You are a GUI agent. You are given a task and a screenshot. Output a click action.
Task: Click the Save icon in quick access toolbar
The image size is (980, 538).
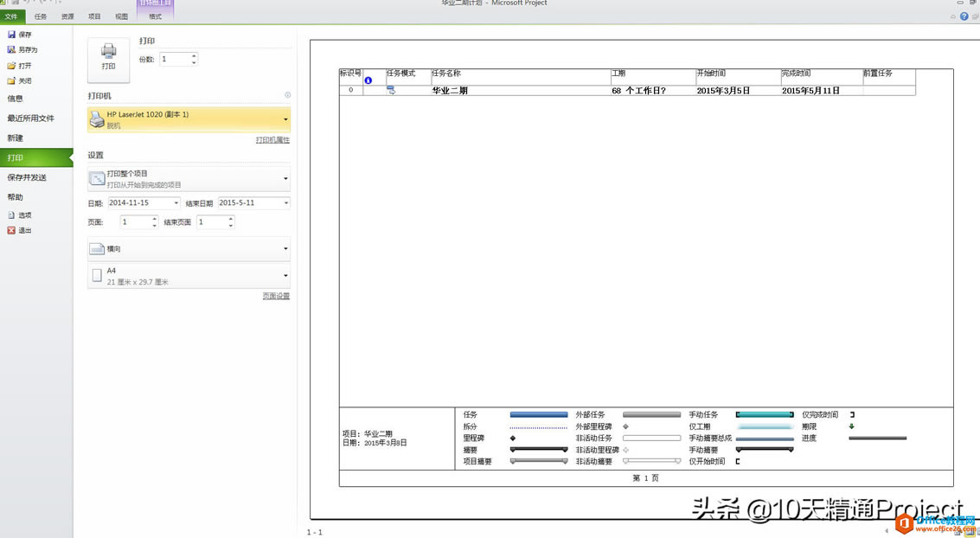point(15,3)
